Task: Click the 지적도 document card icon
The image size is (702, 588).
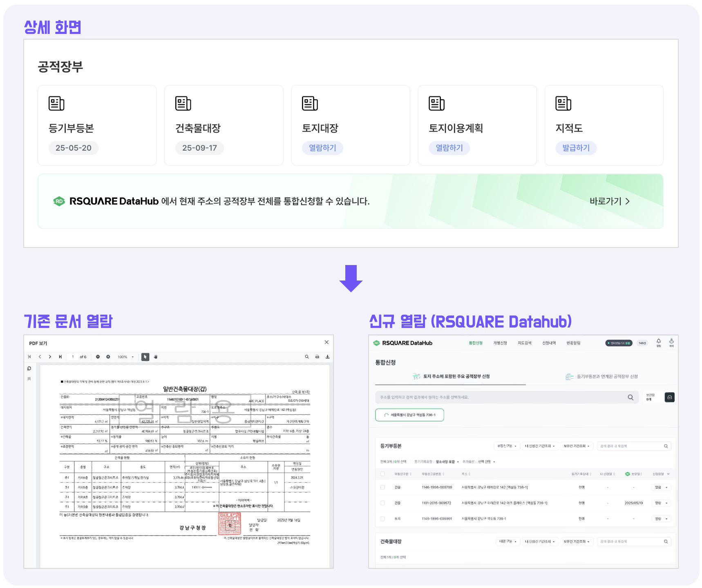Action: pyautogui.click(x=563, y=103)
